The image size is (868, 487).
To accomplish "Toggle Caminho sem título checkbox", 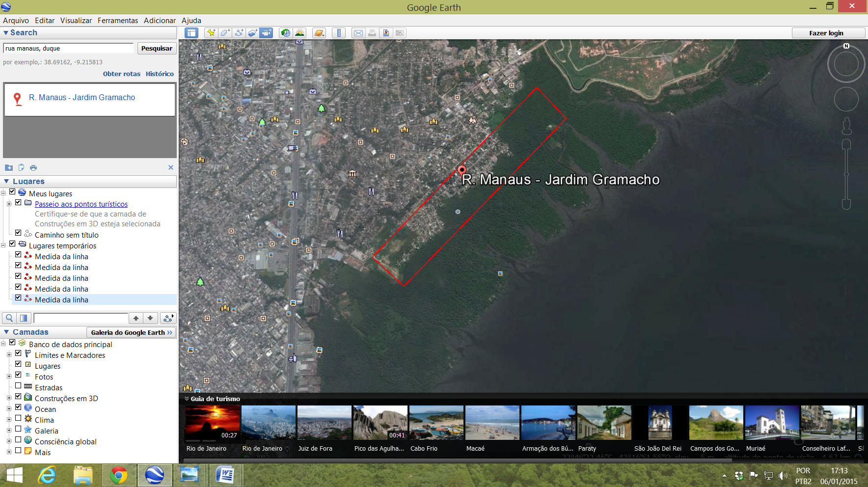I will coord(18,233).
